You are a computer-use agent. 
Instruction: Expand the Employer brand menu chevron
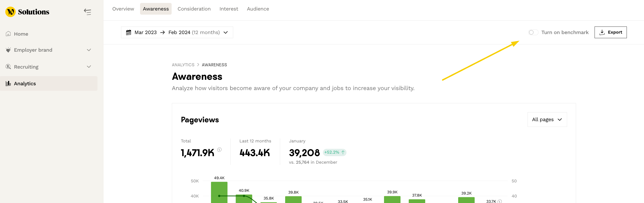pos(89,50)
